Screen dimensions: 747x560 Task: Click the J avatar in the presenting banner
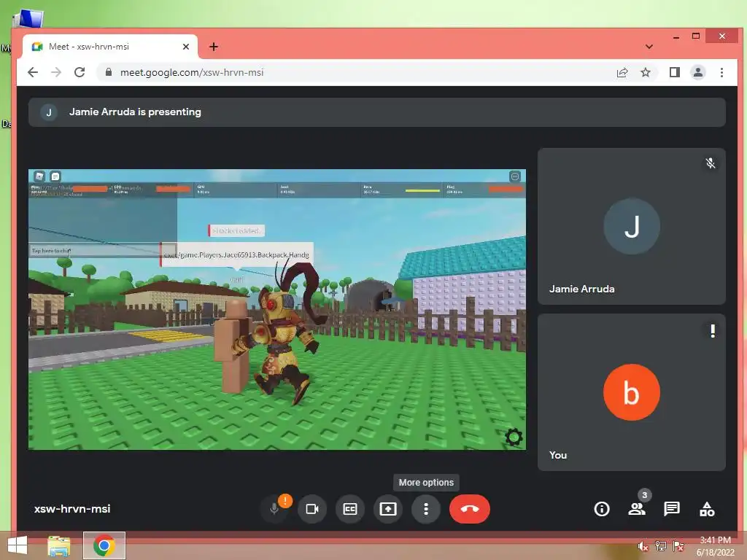pos(49,112)
